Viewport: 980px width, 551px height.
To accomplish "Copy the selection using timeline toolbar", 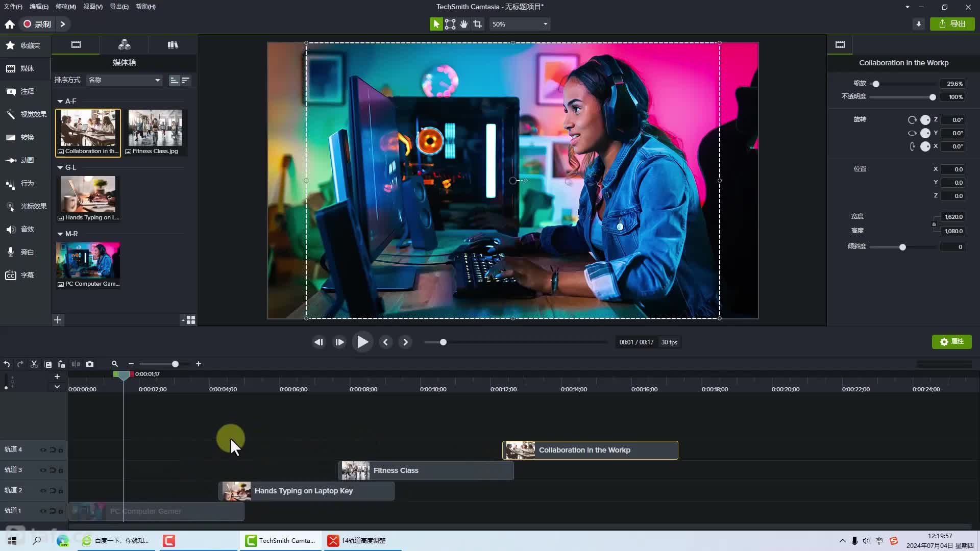I will (x=48, y=364).
